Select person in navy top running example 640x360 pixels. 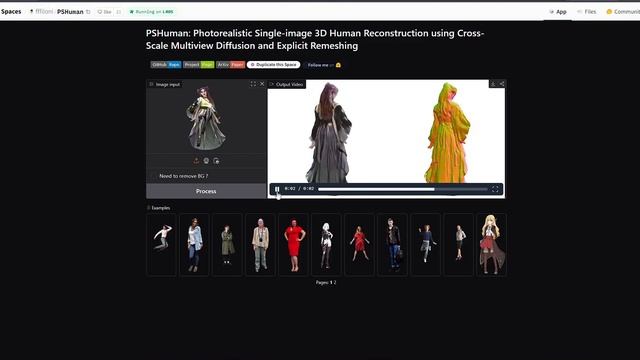click(425, 244)
